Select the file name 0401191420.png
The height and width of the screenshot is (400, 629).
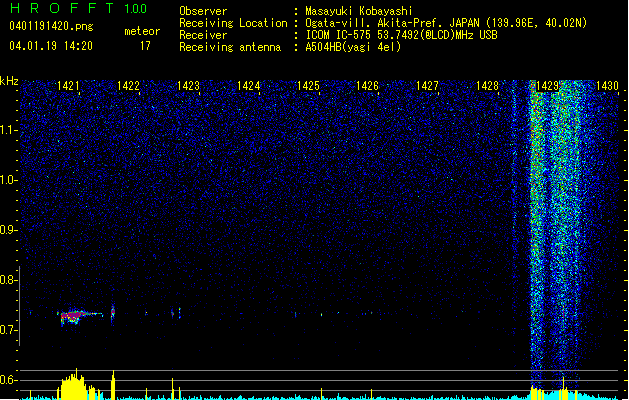(51, 27)
